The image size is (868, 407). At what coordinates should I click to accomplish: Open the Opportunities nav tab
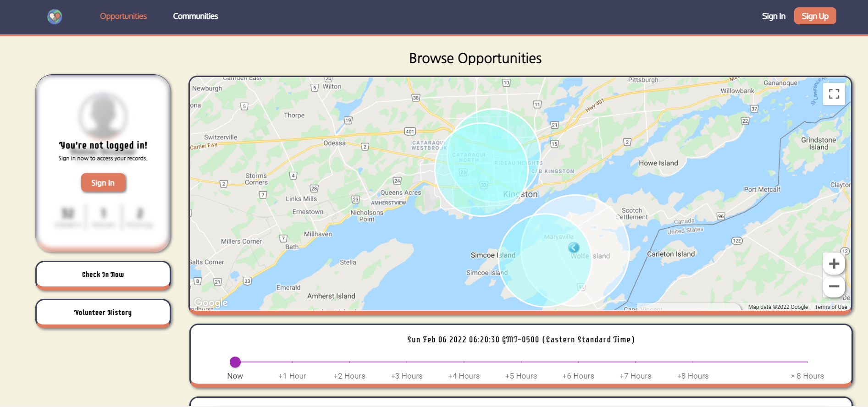(x=123, y=16)
